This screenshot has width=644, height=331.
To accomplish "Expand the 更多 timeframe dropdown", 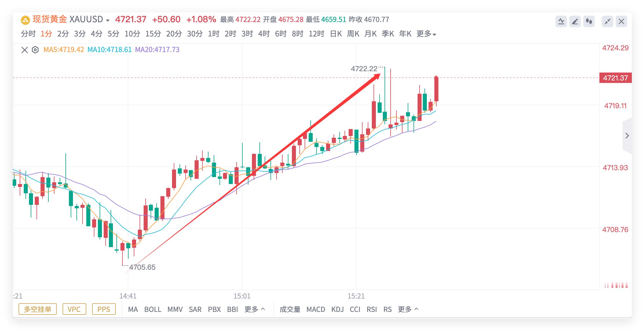I will [425, 34].
